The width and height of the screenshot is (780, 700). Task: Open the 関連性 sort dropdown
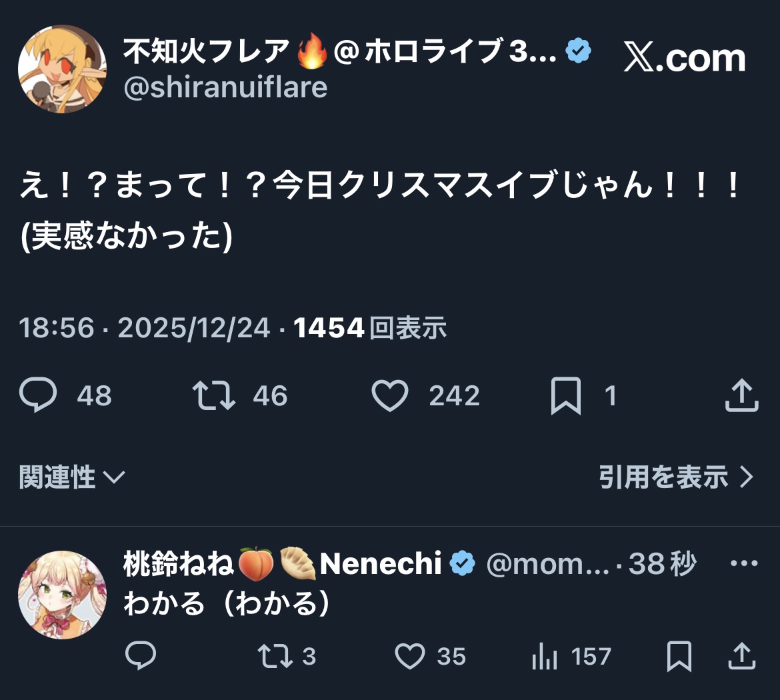point(72,477)
